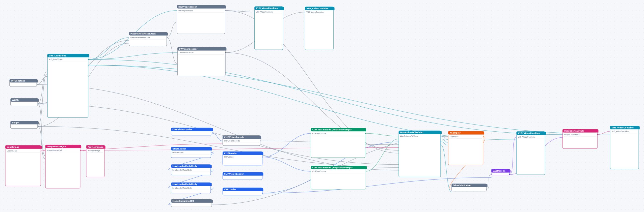Pick the VAELoader node header
The height and width of the screenshot is (212, 644).
tap(243, 189)
